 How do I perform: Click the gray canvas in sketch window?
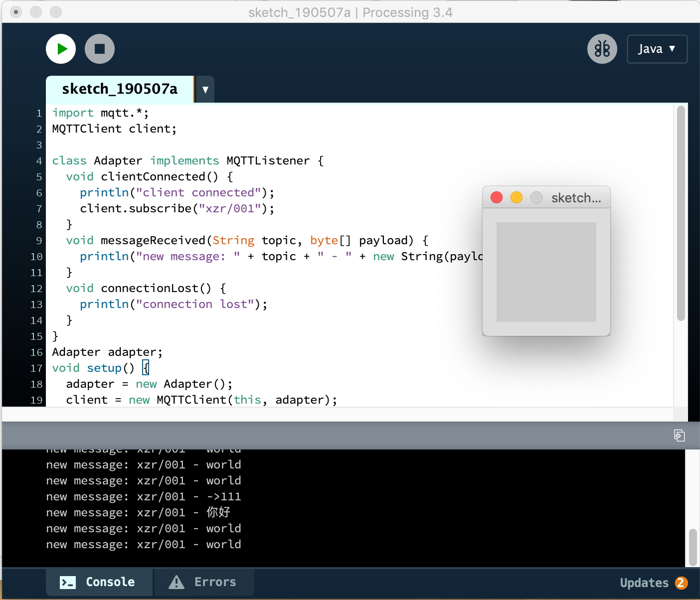[x=546, y=272]
